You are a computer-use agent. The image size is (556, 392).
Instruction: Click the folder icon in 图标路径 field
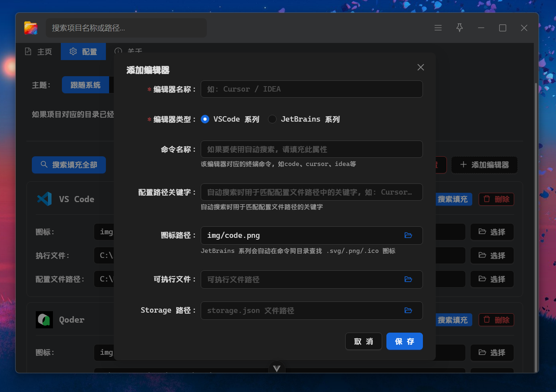(408, 235)
